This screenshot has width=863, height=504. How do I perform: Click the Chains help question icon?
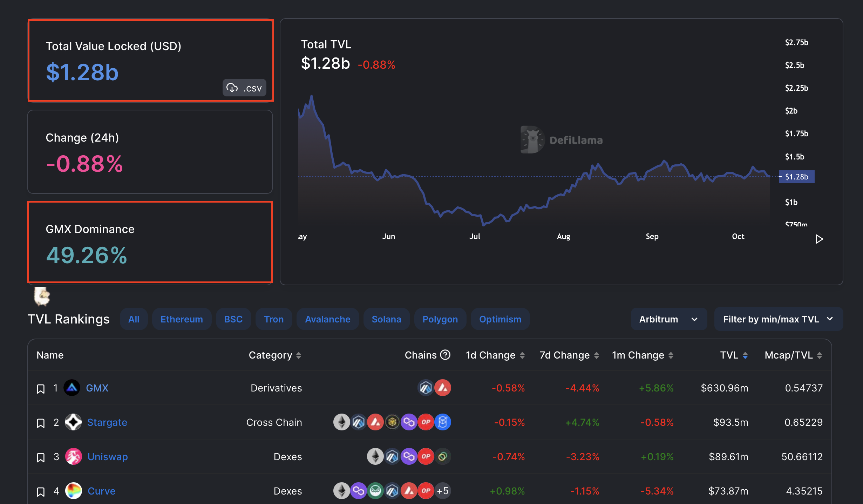[x=445, y=355]
